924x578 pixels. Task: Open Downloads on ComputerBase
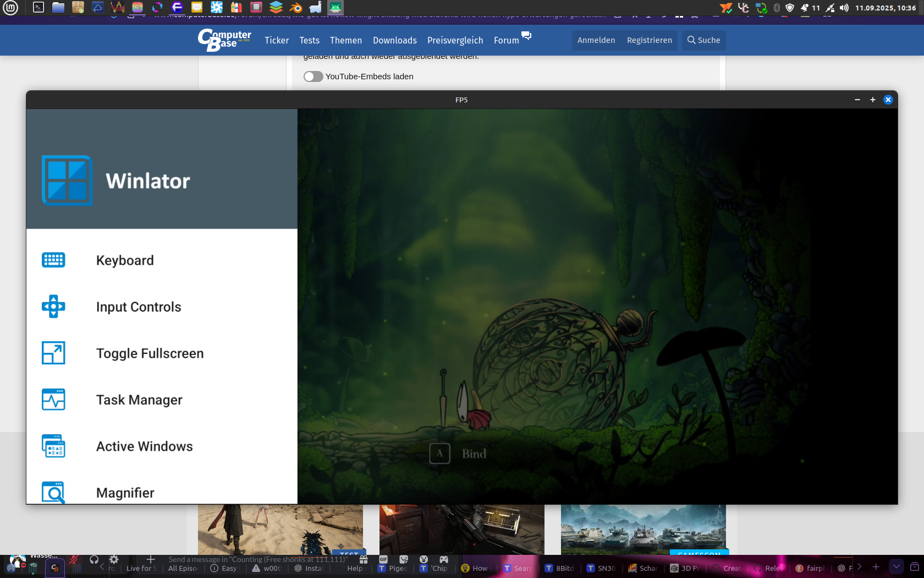[x=395, y=40]
